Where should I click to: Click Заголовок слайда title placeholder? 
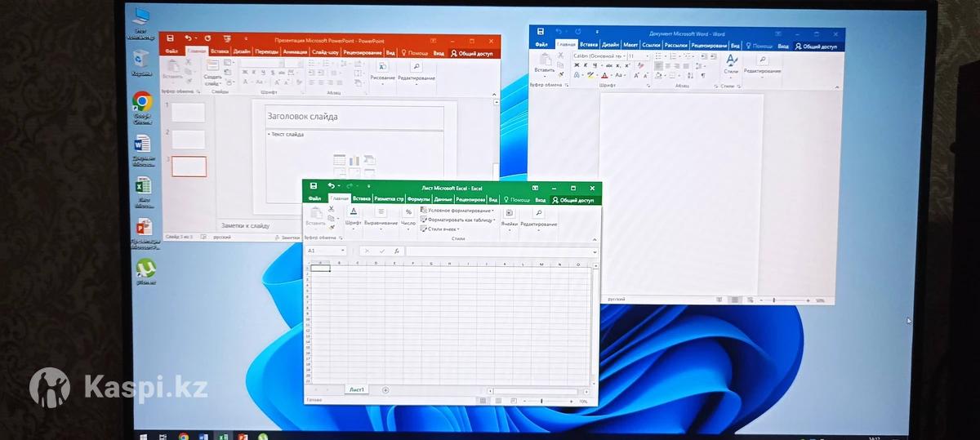pyautogui.click(x=354, y=117)
